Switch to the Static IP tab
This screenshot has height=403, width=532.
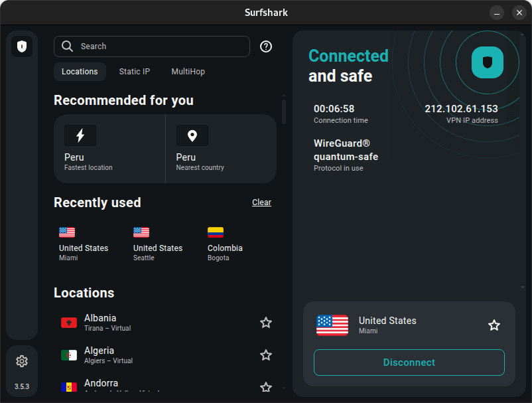click(135, 72)
